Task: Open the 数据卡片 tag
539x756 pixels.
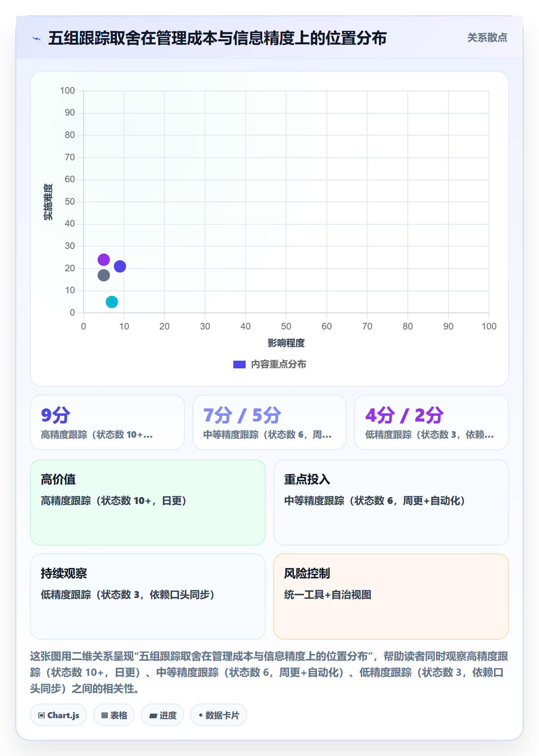Action: [x=219, y=715]
